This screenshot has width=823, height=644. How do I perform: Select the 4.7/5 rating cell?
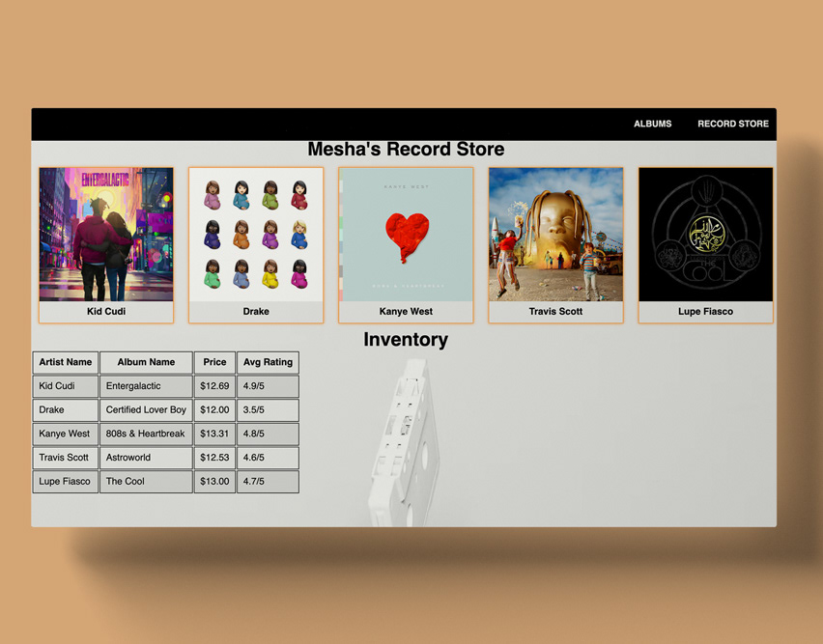(268, 482)
